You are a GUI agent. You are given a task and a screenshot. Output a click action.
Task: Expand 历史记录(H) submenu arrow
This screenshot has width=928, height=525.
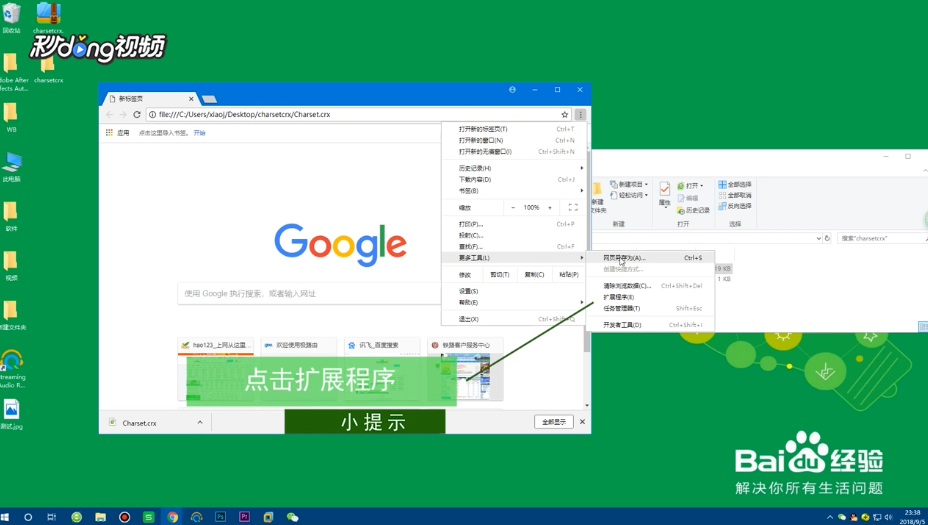pos(582,168)
